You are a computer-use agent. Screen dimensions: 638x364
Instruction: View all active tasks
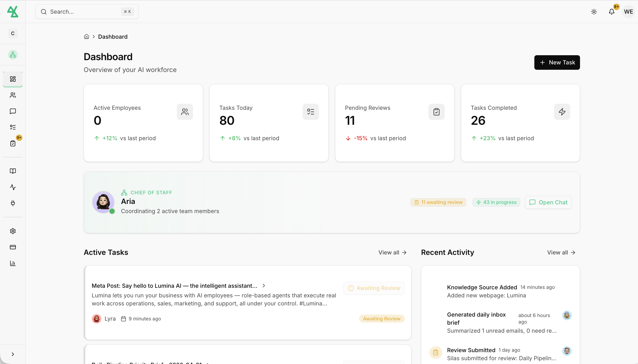(x=392, y=252)
